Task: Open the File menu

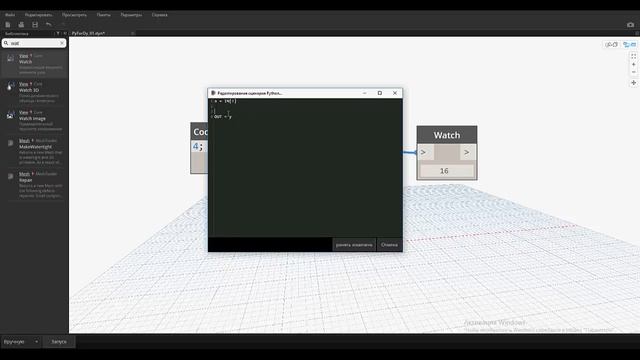Action: click(x=10, y=15)
